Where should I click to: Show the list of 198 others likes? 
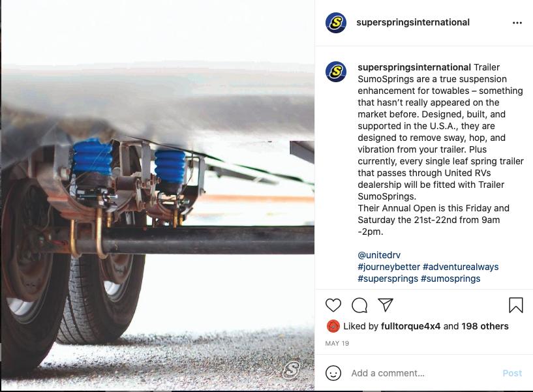(485, 326)
